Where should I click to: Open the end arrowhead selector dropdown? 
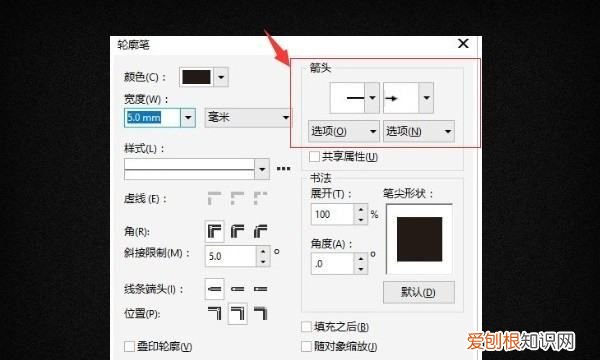426,98
